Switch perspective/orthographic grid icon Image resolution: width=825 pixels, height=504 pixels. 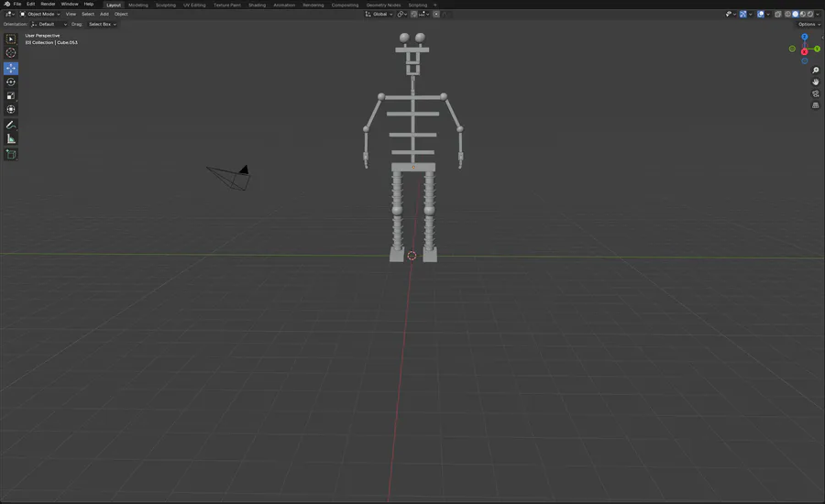816,105
